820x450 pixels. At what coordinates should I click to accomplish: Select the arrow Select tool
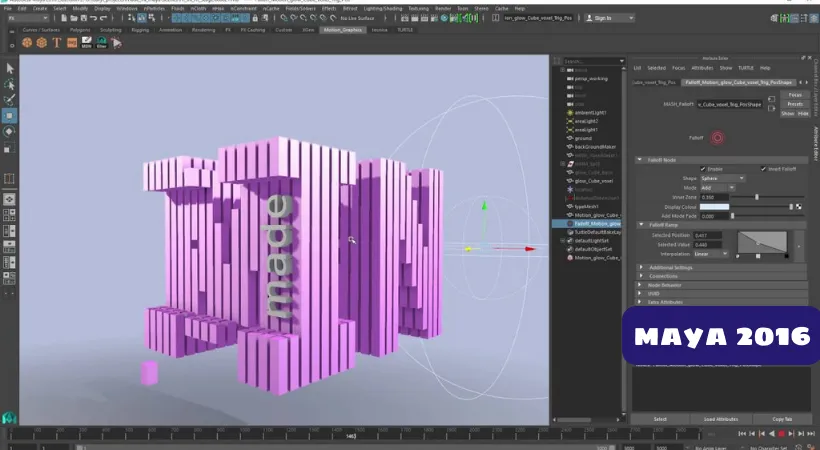(x=10, y=68)
